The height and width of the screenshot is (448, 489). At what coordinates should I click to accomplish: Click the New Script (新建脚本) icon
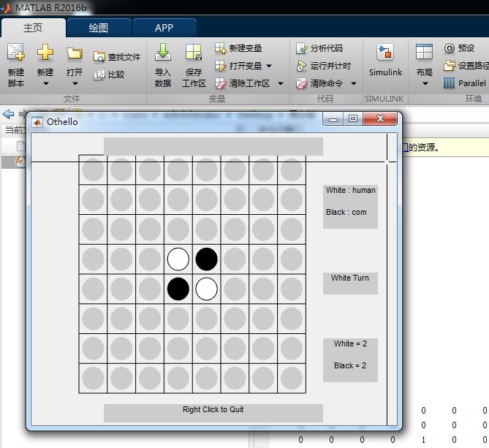coord(16,52)
